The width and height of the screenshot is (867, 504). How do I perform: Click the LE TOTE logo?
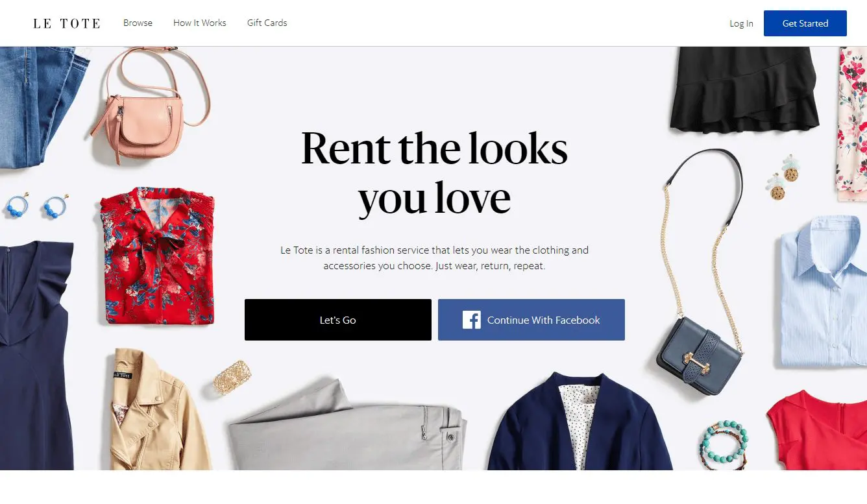coord(67,23)
